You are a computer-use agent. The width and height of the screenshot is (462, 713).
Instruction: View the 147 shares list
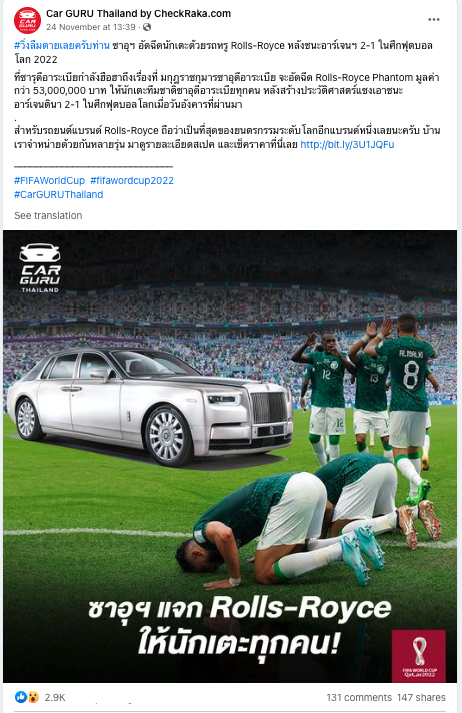421,697
